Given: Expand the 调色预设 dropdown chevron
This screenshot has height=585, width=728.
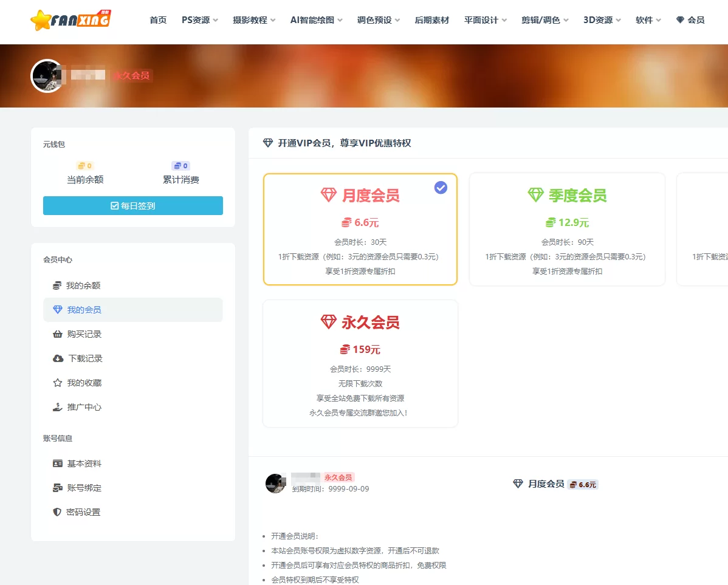Looking at the screenshot, I should click(x=397, y=21).
